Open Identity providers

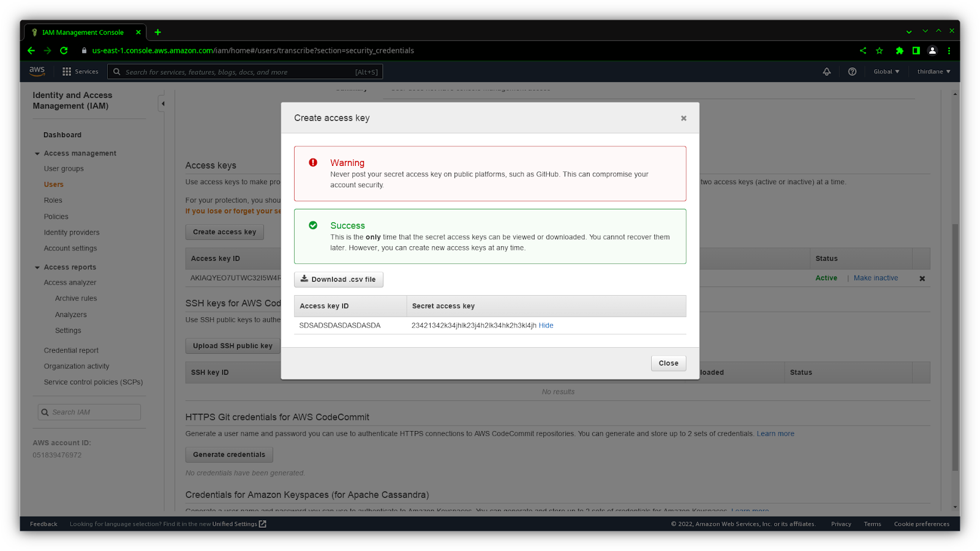pos(72,233)
